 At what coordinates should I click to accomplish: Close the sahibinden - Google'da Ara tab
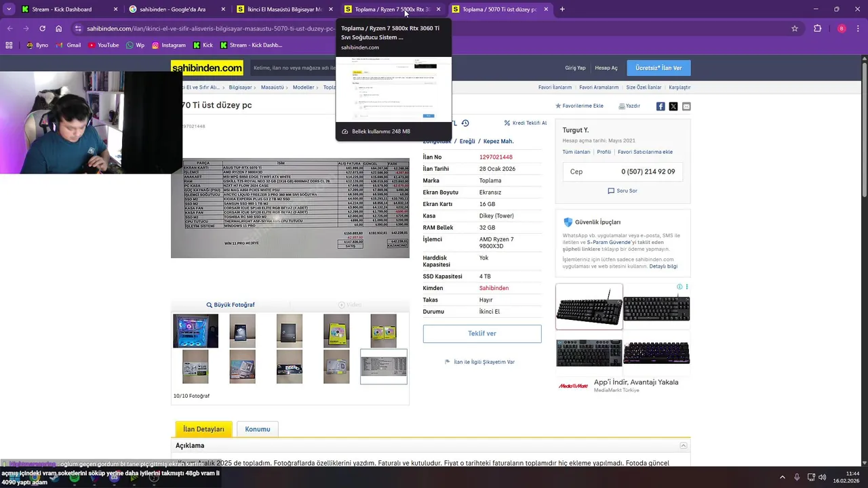pos(223,9)
